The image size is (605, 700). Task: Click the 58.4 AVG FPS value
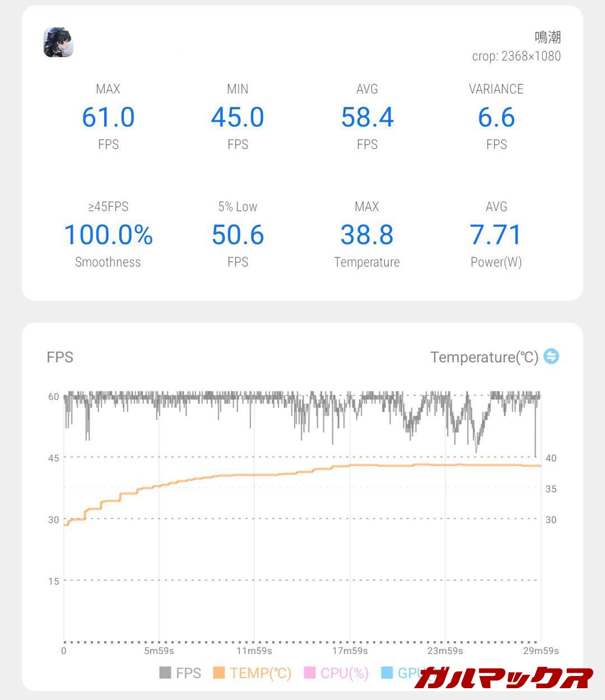point(367,117)
